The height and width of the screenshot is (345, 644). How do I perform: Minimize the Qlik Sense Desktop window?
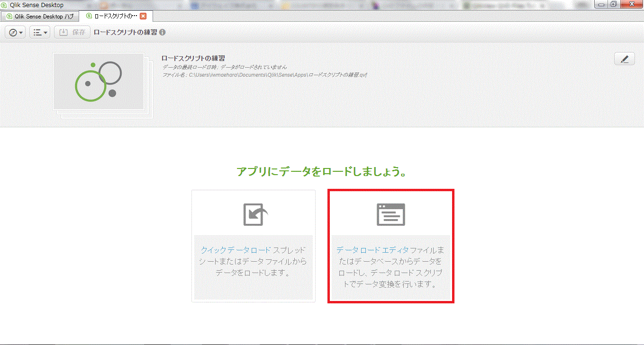[602, 4]
